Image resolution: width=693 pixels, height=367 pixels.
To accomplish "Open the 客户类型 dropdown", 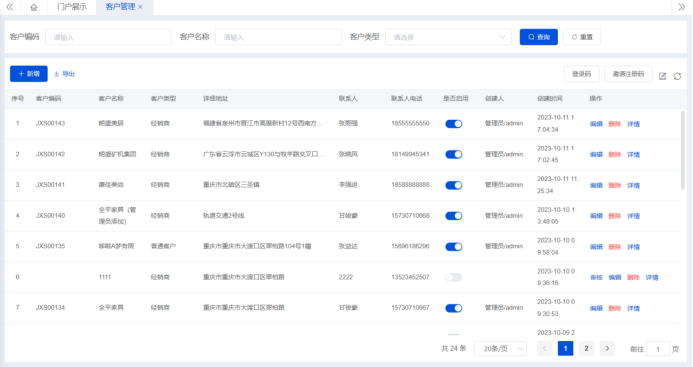I will click(x=448, y=37).
